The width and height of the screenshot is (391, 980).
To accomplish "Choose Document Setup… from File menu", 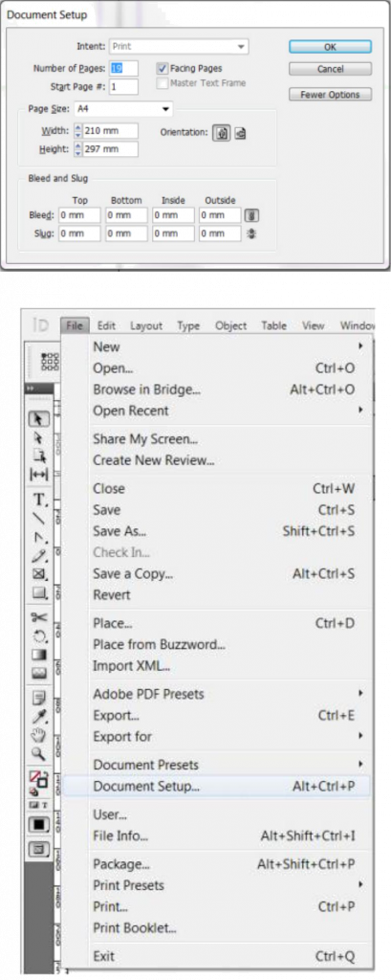I will [x=217, y=787].
